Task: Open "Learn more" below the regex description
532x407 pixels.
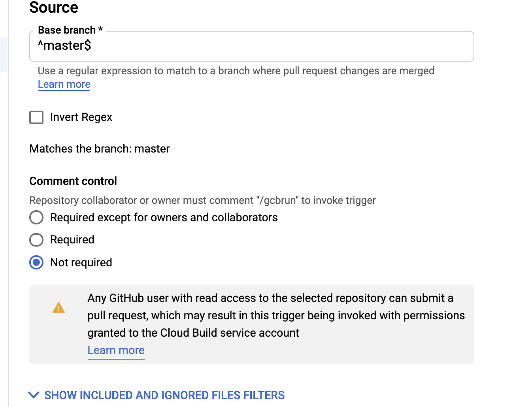Action: pyautogui.click(x=64, y=84)
